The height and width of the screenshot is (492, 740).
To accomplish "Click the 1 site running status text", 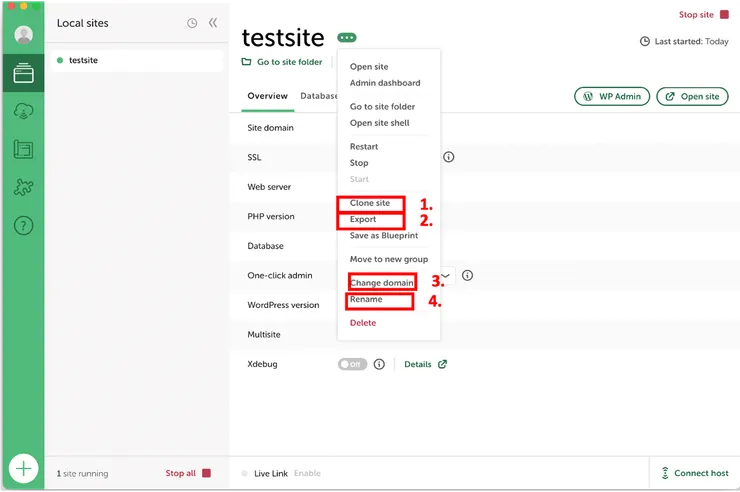I will (82, 473).
